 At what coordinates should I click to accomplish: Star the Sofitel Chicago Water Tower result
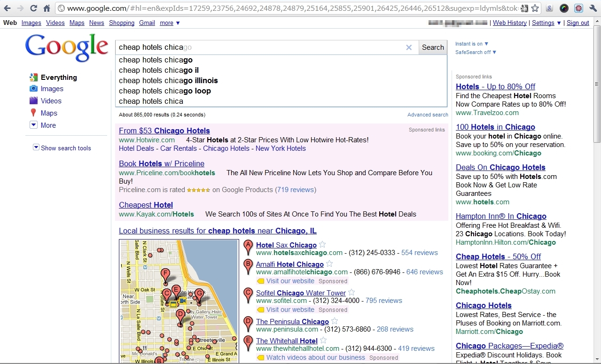tap(351, 292)
